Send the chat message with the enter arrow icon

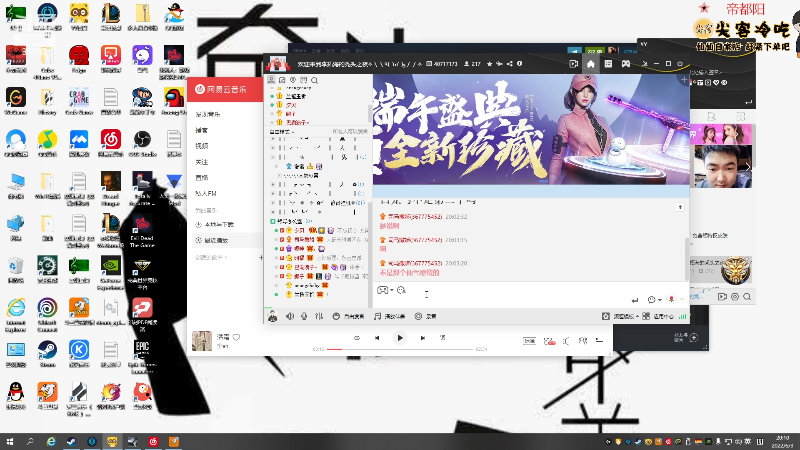coord(635,300)
